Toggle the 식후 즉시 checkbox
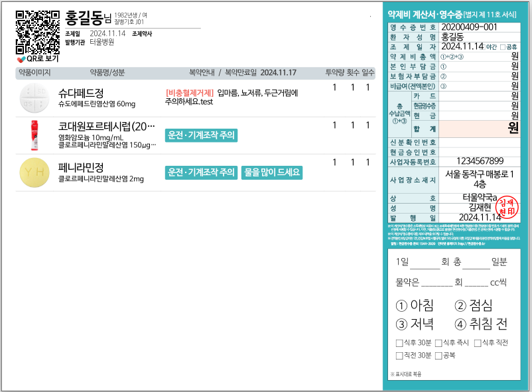The height and width of the screenshot is (392, 532). pos(438,344)
